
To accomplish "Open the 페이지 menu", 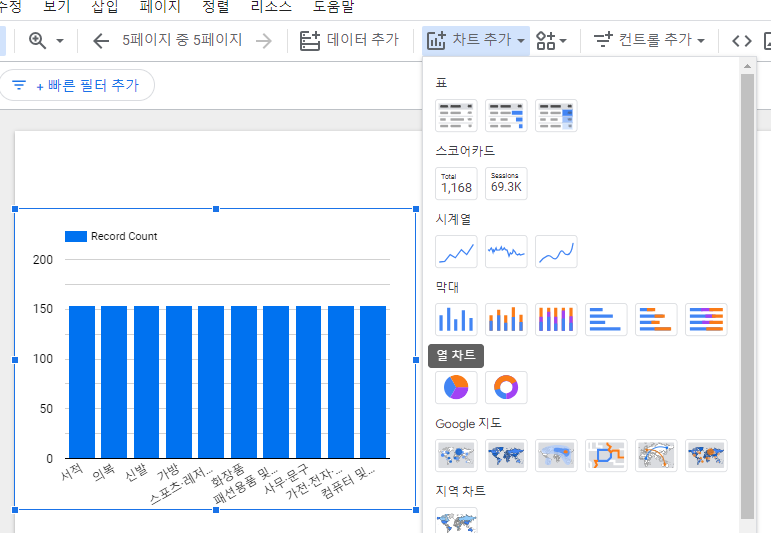I will 160,6.
